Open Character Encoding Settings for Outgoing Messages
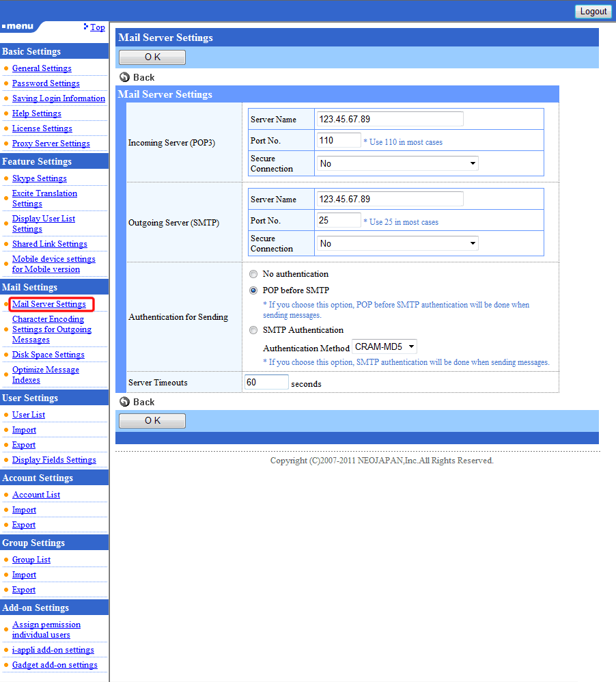This screenshot has height=682, width=616. (52, 329)
